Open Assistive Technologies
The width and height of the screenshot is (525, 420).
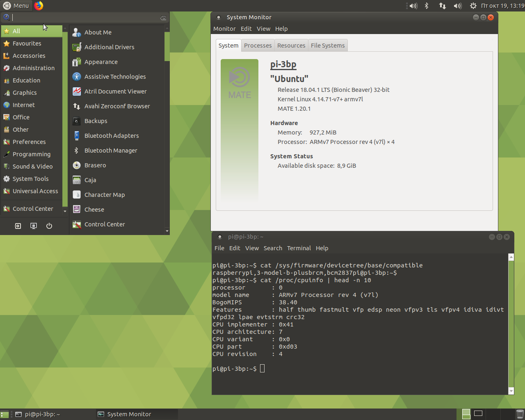click(x=117, y=77)
